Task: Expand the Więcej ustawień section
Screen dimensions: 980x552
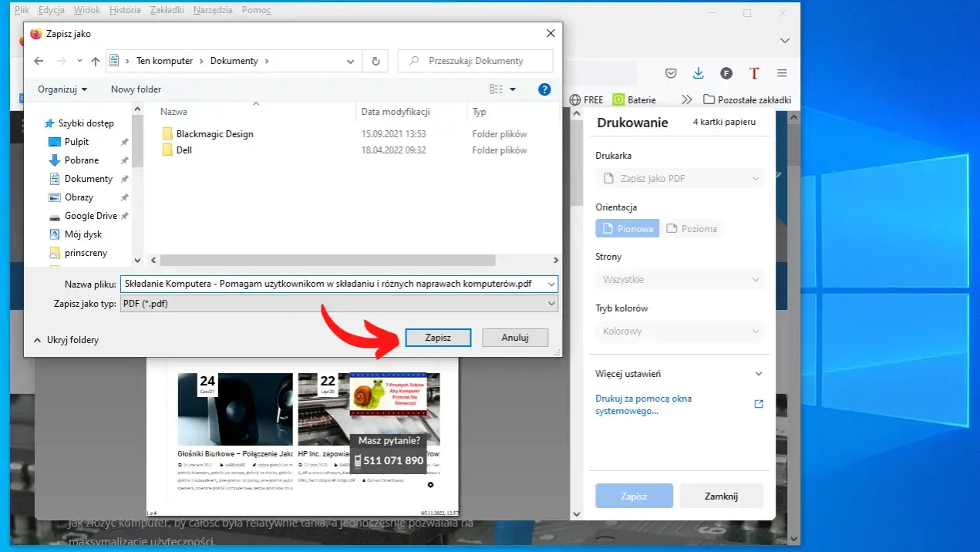Action: (679, 373)
